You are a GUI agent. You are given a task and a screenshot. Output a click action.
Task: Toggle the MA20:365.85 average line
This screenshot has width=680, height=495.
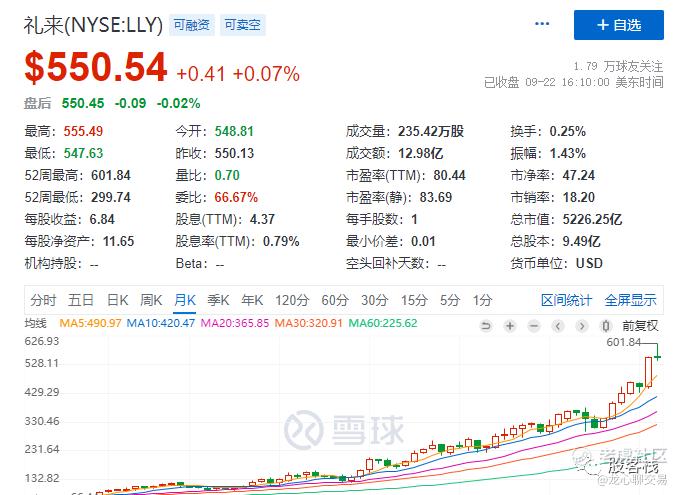click(x=235, y=323)
